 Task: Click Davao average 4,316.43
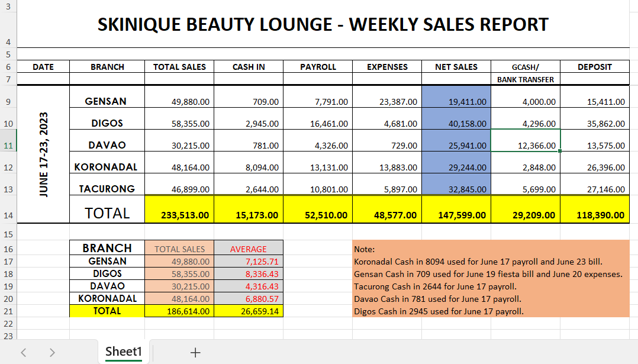tap(249, 286)
